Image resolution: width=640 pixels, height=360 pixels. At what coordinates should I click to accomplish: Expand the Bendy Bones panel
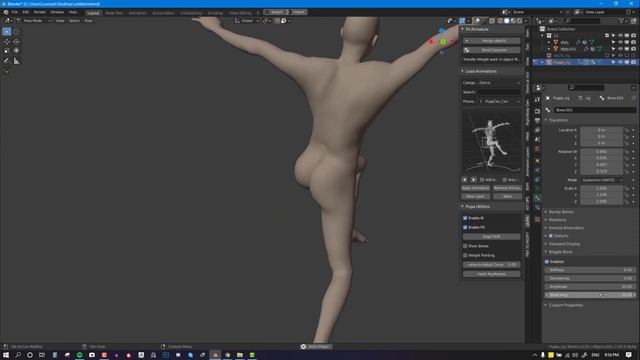(561, 212)
